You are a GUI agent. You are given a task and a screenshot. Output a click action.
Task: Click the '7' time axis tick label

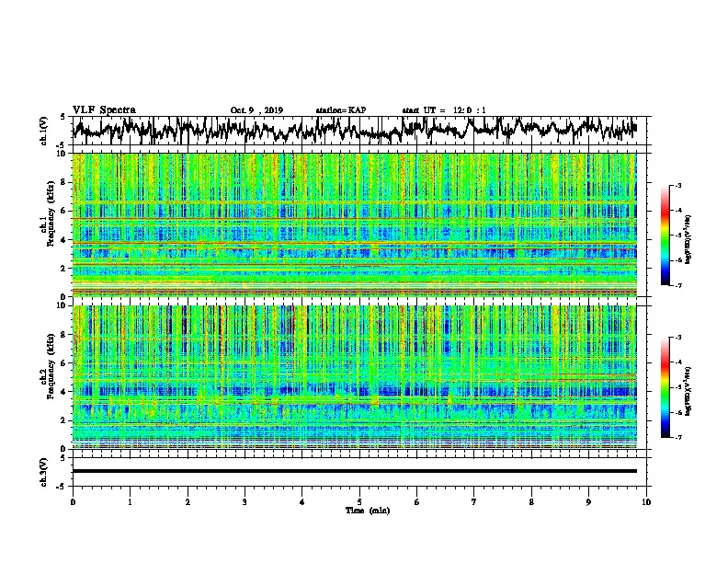coord(474,502)
